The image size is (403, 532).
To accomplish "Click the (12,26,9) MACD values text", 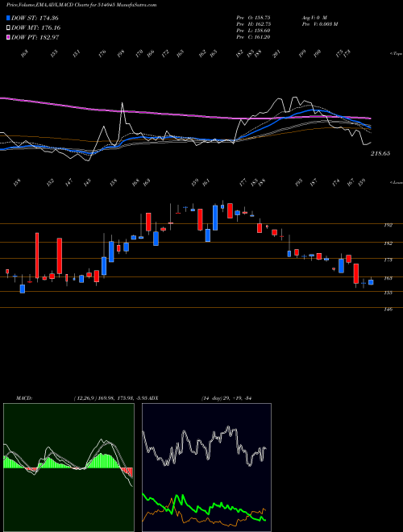I will coord(110,397).
